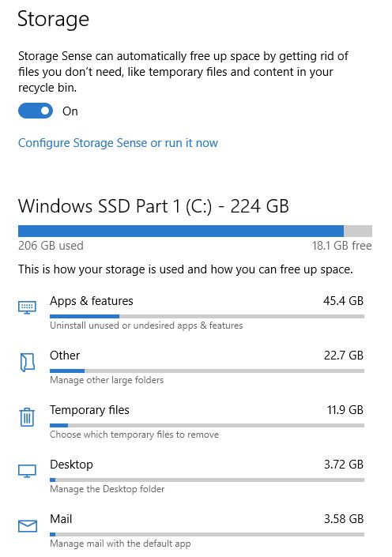Click the Temporary files usage bar
392x557 pixels.
click(x=207, y=426)
